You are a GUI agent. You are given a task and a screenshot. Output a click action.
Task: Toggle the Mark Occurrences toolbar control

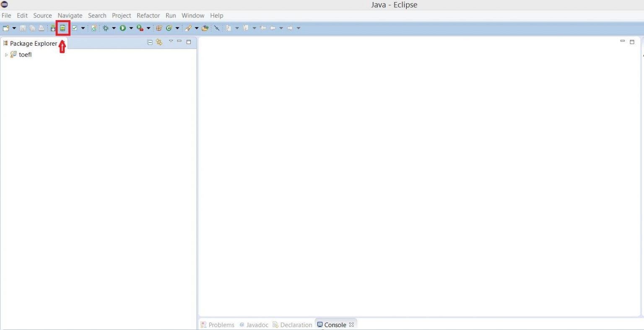click(217, 28)
